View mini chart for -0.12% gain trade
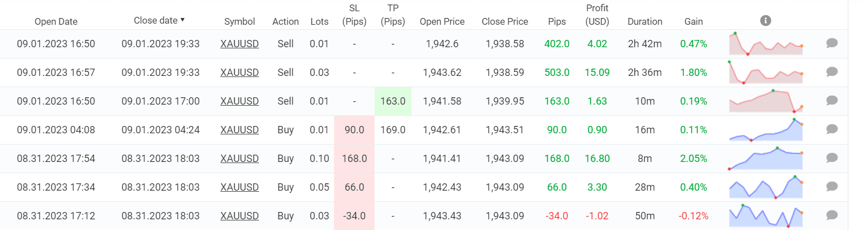 click(765, 216)
